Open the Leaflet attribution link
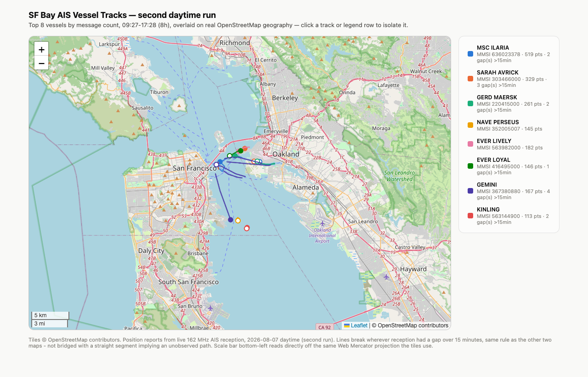 [x=359, y=326]
